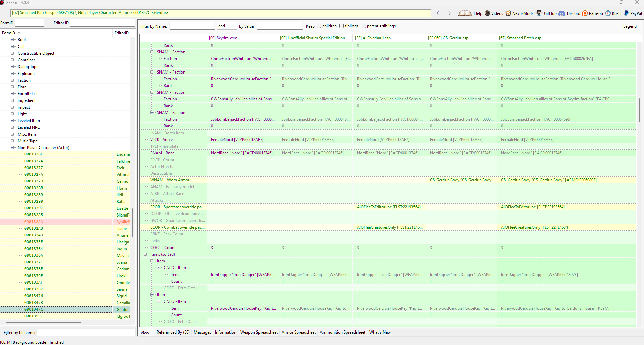Select the AI Overhaul.esp column header
This screenshot has height=345, width=644.
(x=389, y=38)
